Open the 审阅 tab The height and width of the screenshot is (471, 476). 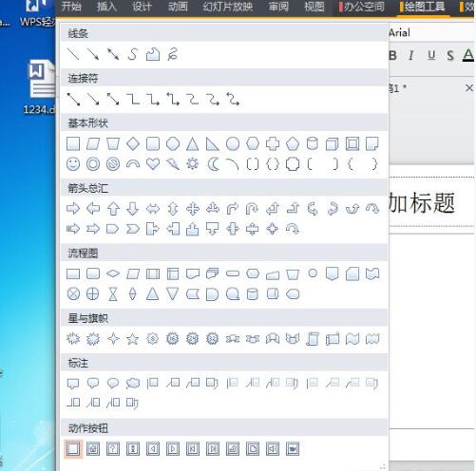point(278,7)
